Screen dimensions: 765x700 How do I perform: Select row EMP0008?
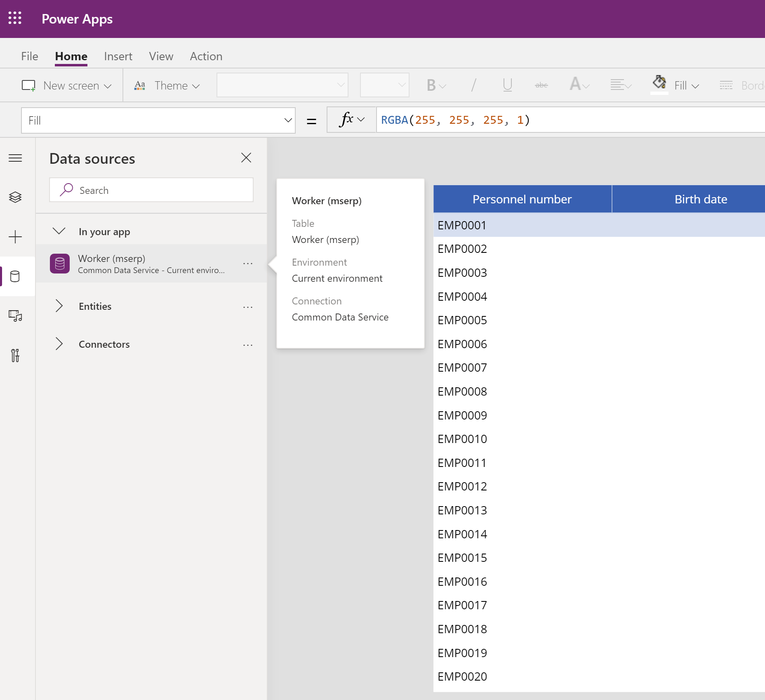pyautogui.click(x=599, y=391)
